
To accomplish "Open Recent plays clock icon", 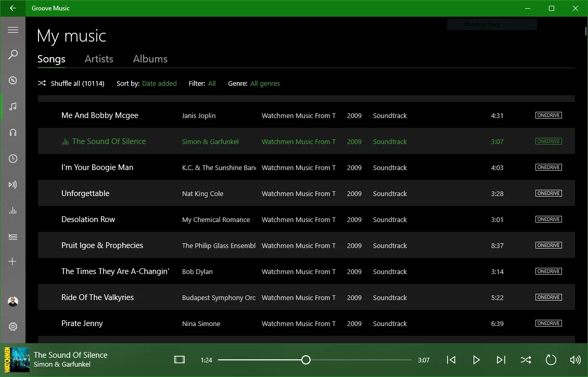I will (x=13, y=159).
